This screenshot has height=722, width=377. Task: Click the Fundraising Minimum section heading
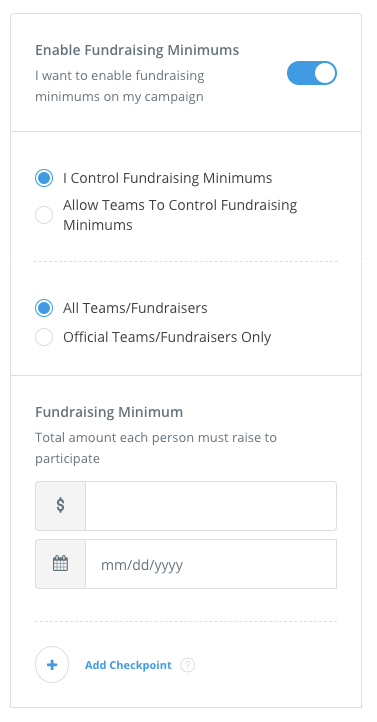(109, 412)
